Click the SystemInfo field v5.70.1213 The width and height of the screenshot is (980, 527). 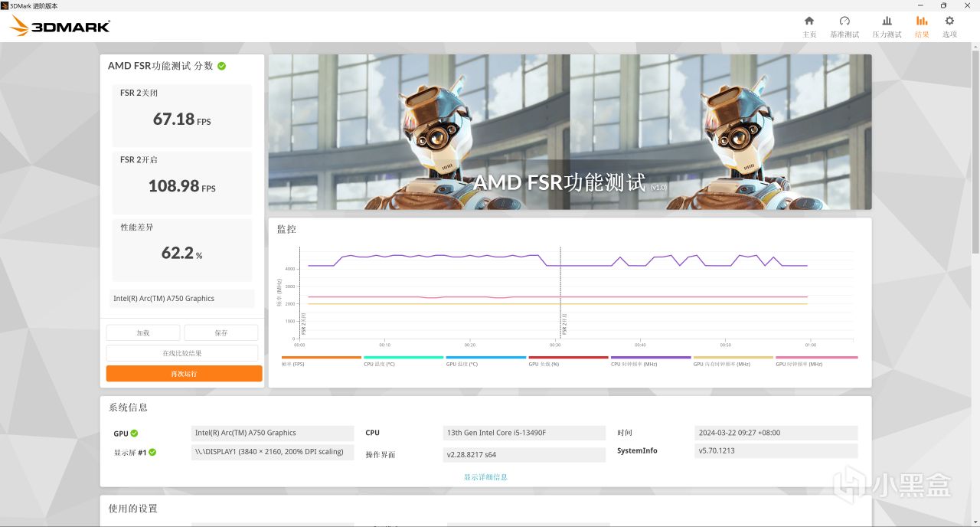[x=776, y=451]
